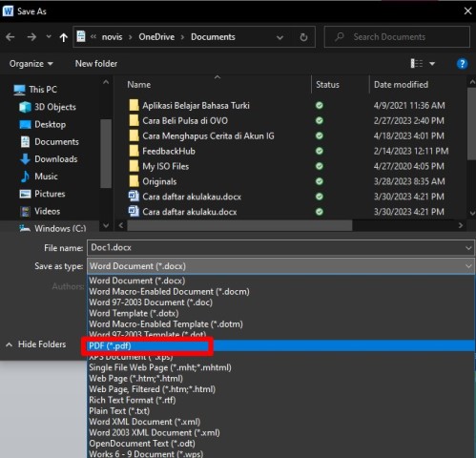Choose Word Macro-Enabled Document (*.docm)
Viewport: 476px width, 458px height.
coord(281,291)
